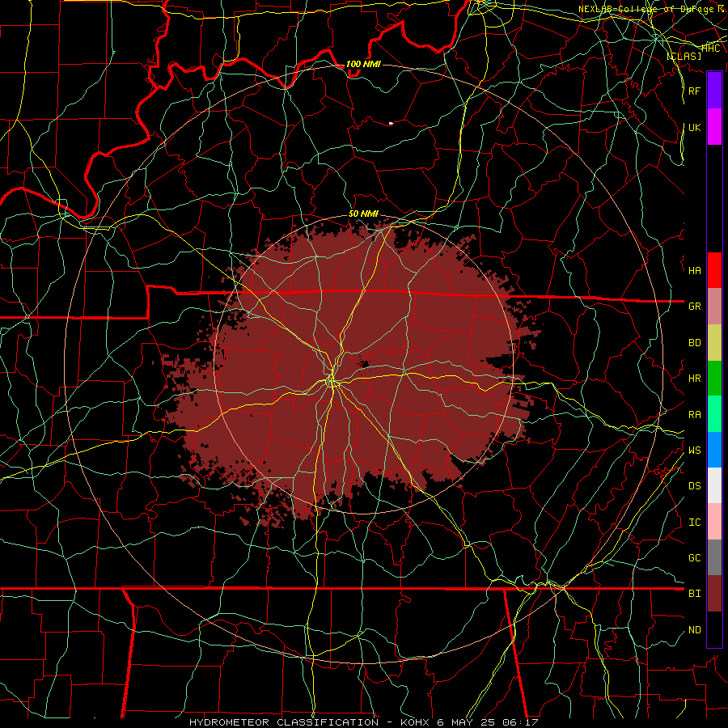Click the 'IC' legend label text
This screenshot has height=728, width=728.
694,523
